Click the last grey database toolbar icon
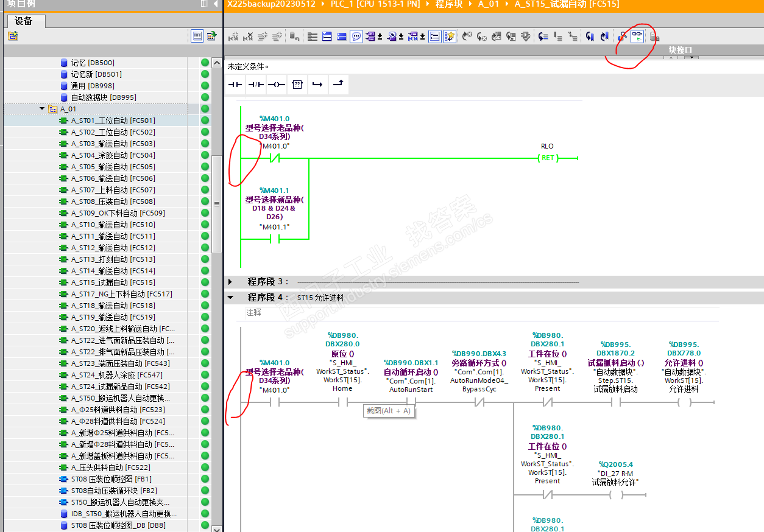The image size is (764, 532). (654, 37)
